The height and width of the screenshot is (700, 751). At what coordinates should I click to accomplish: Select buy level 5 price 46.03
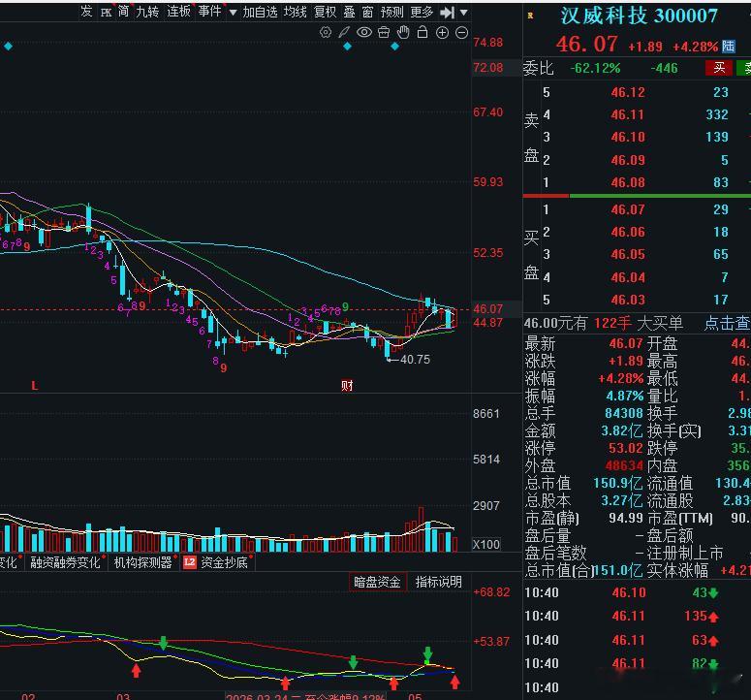point(628,300)
